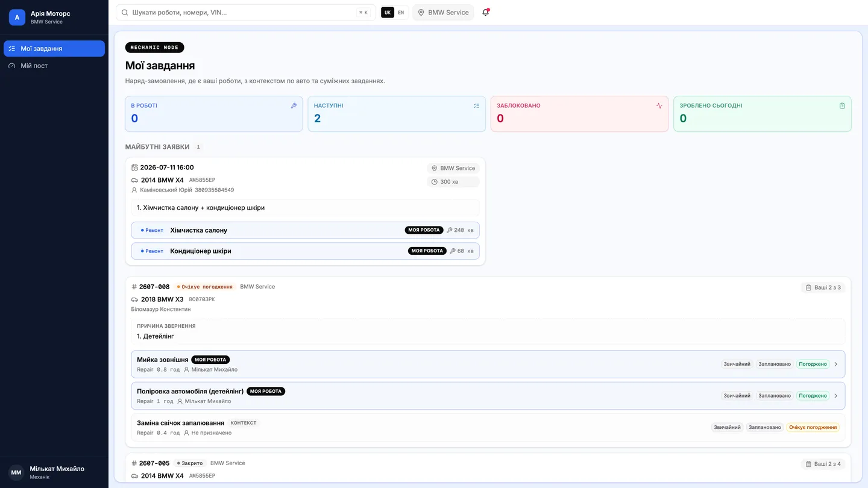Click wrench icon in В роботі card
Screen dimensions: 868x488
point(294,105)
